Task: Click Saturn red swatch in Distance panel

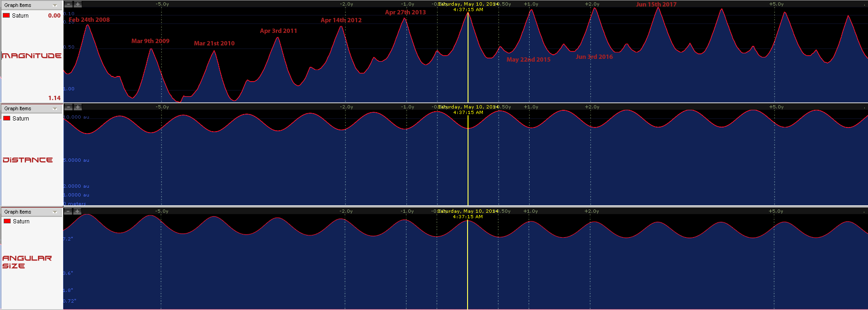Action: coord(6,119)
